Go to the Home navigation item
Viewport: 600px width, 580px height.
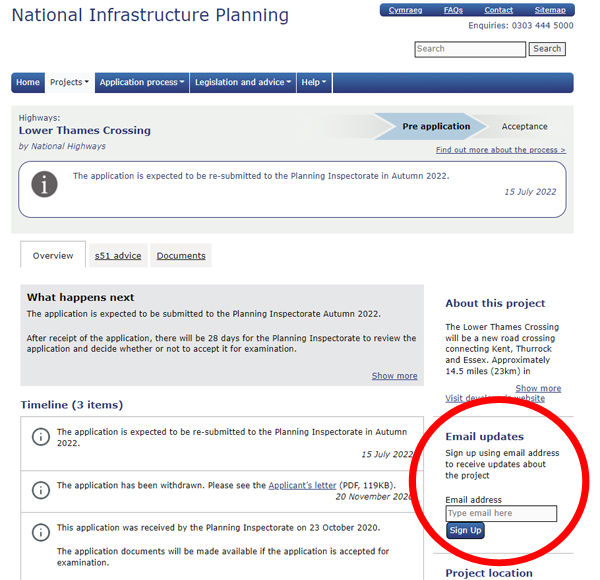point(28,82)
